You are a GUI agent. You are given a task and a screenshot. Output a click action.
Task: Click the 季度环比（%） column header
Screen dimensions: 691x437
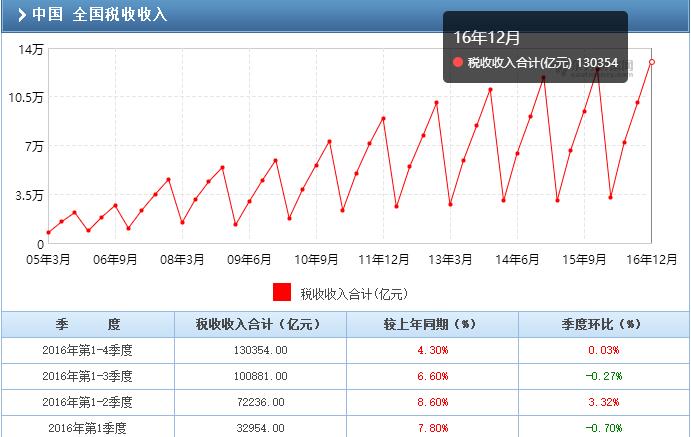point(603,325)
